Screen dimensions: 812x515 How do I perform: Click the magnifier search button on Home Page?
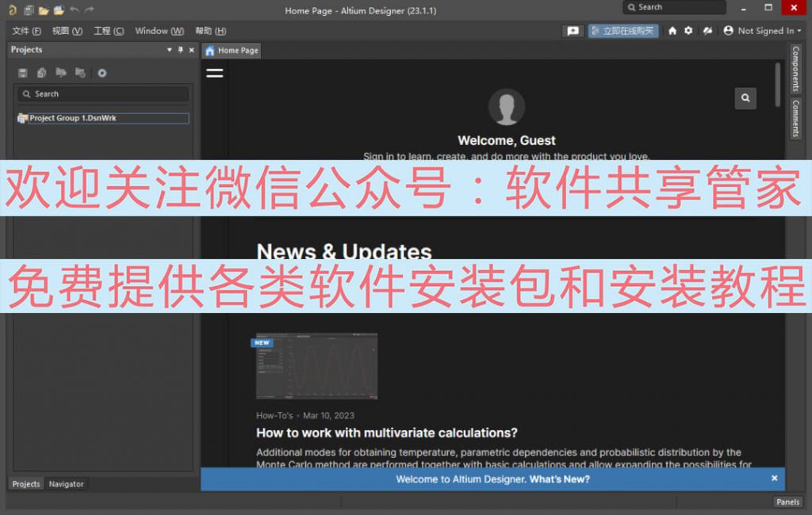click(745, 97)
